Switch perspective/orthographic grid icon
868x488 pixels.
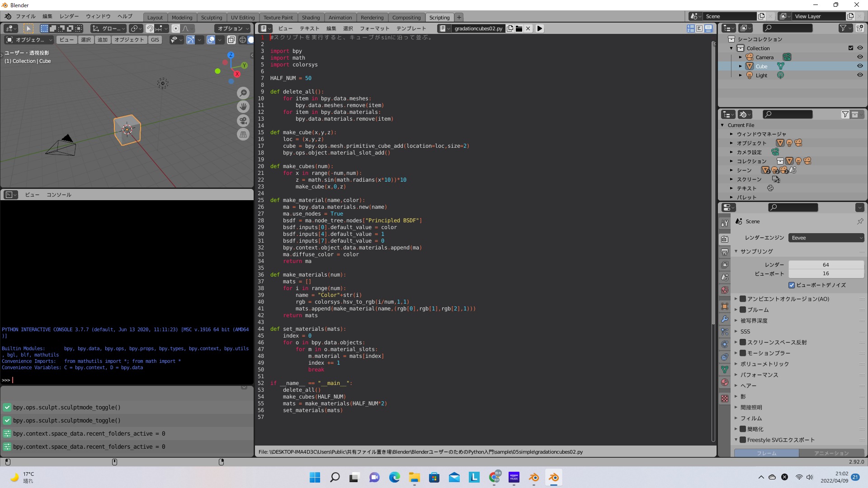click(x=243, y=134)
